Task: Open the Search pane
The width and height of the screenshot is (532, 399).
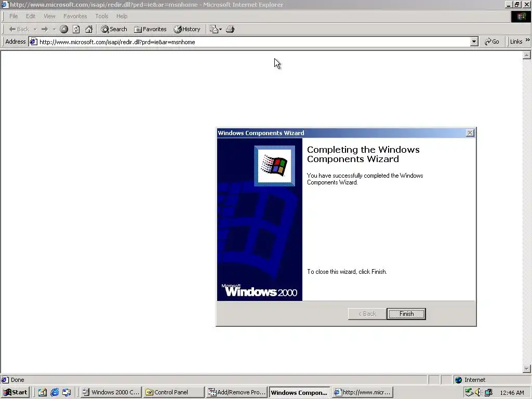Action: pos(114,29)
